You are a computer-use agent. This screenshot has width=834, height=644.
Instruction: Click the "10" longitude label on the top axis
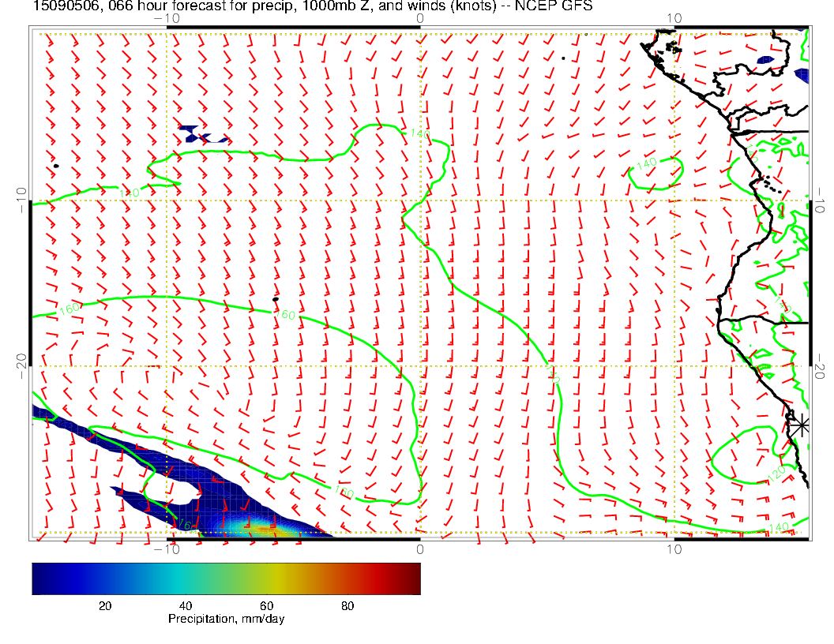coord(674,18)
